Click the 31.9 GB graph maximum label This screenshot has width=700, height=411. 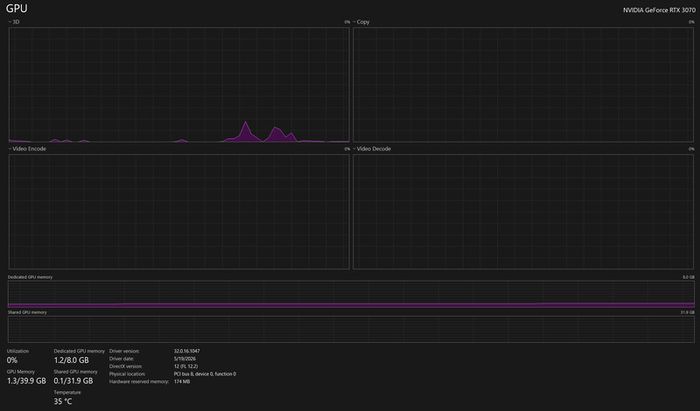click(x=688, y=312)
